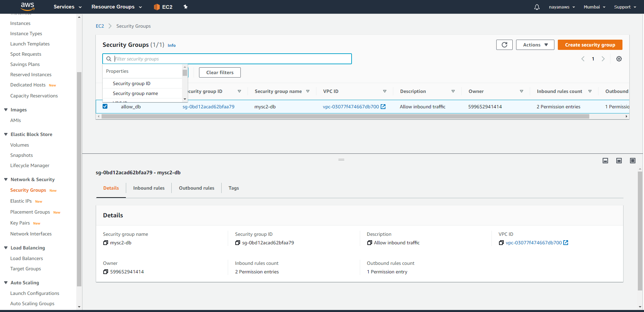This screenshot has height=312, width=644.
Task: Open the EC2 console preferences gear
Action: point(619,58)
